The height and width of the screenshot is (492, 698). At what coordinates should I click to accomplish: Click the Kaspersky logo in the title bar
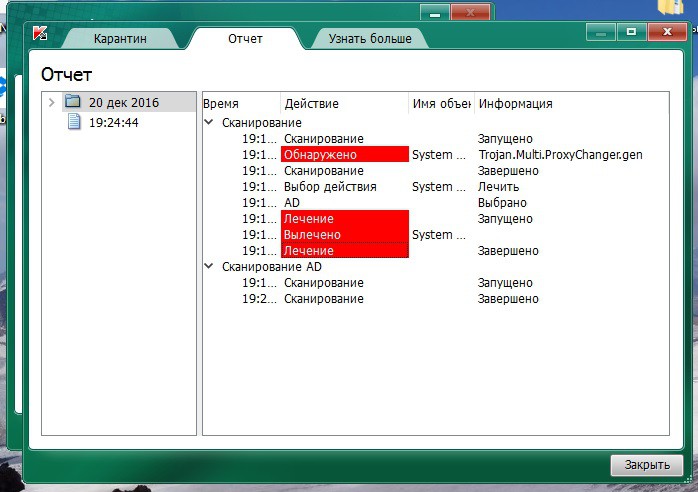coord(40,33)
